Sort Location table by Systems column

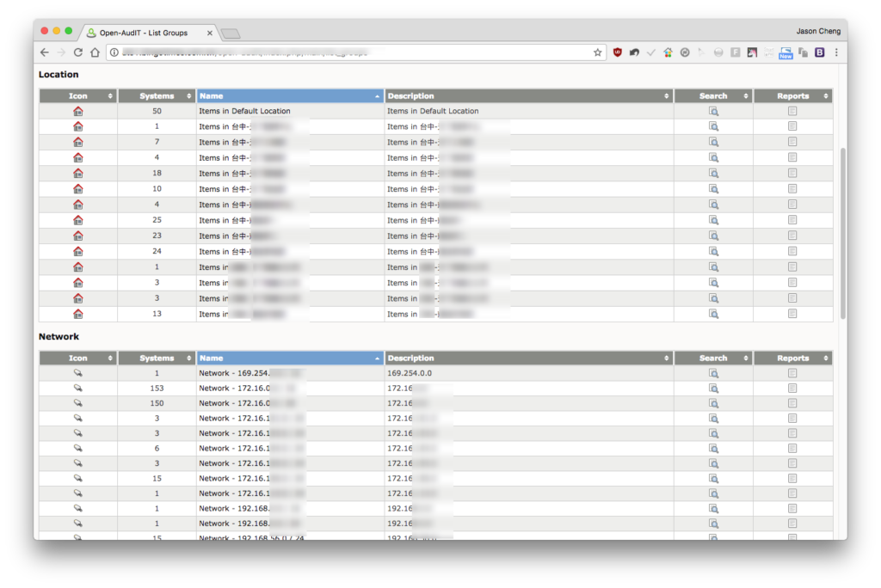[157, 96]
